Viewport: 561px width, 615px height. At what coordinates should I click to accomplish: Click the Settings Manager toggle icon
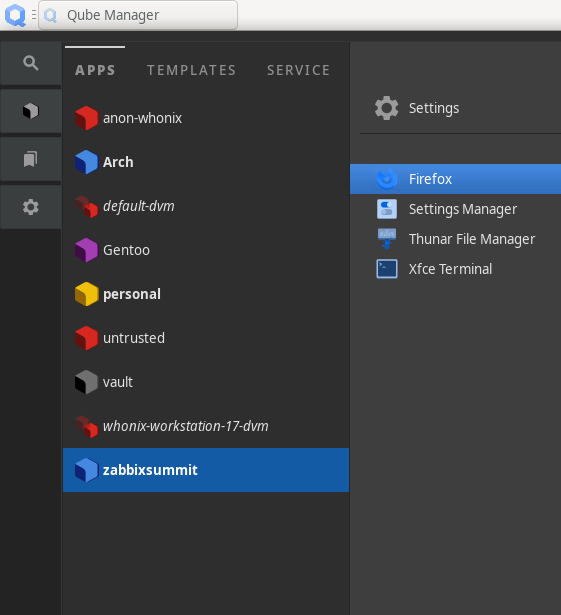[387, 209]
